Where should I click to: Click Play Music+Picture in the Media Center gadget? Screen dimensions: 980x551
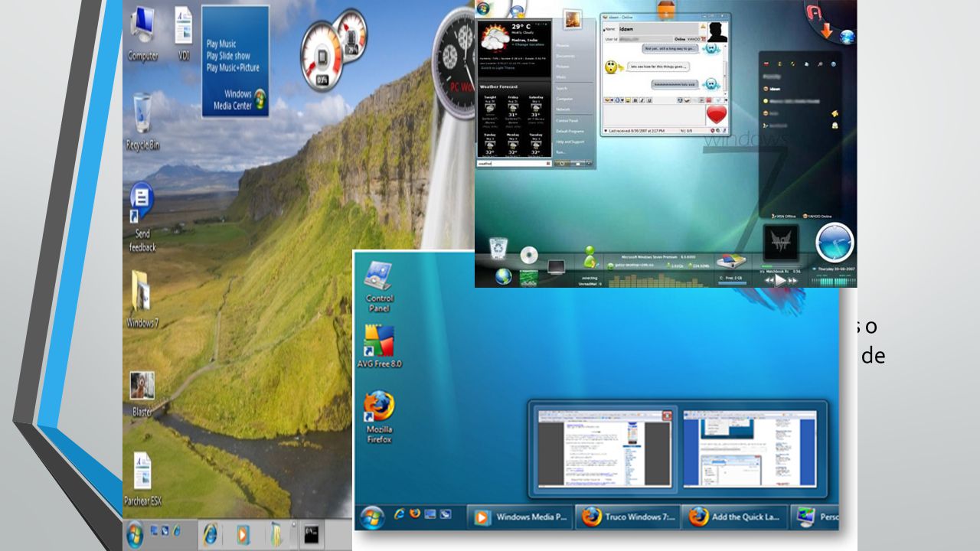(x=233, y=67)
